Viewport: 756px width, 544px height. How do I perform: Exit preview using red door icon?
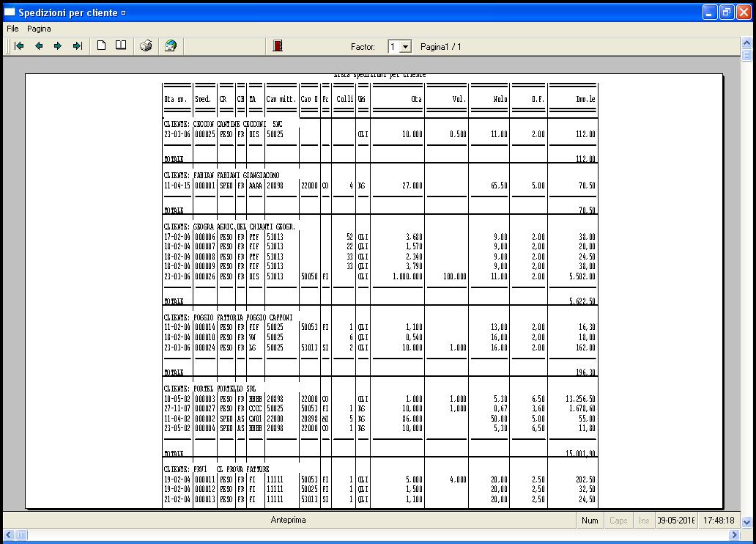pyautogui.click(x=277, y=46)
